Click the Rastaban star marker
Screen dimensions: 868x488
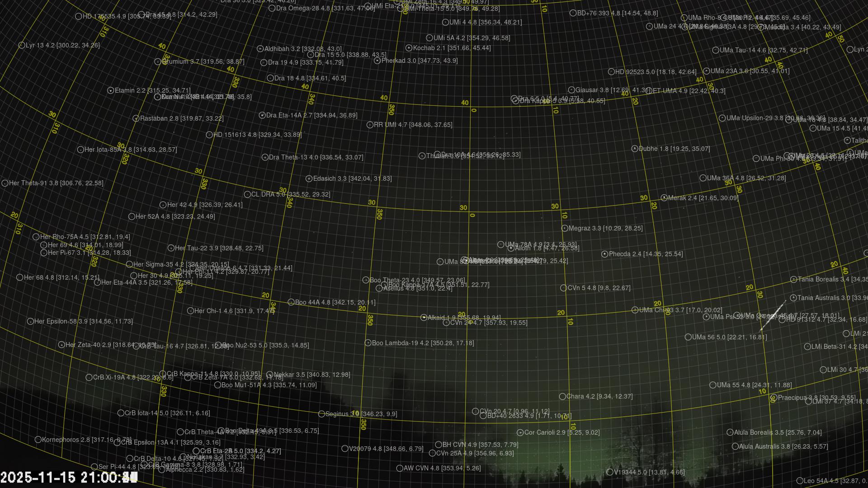136,118
